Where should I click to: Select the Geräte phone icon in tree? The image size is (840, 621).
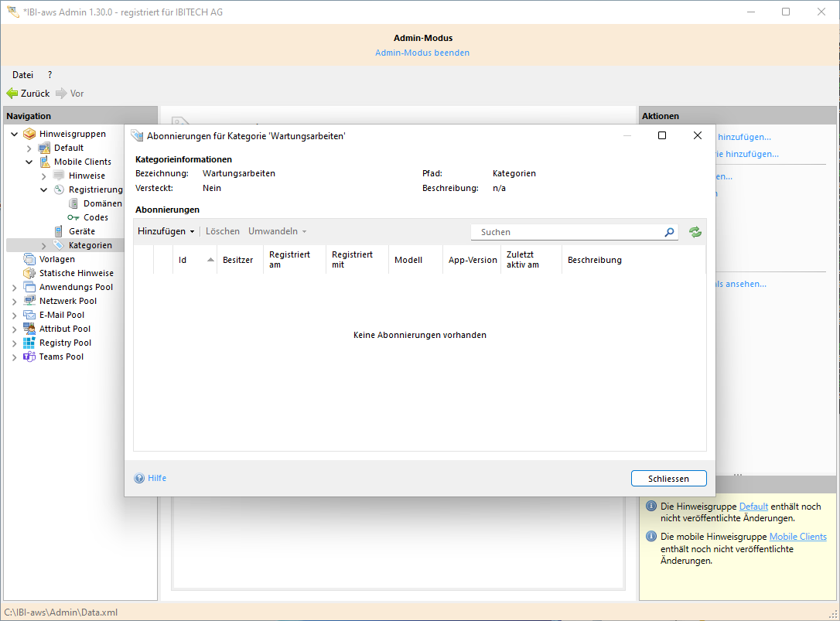click(59, 231)
